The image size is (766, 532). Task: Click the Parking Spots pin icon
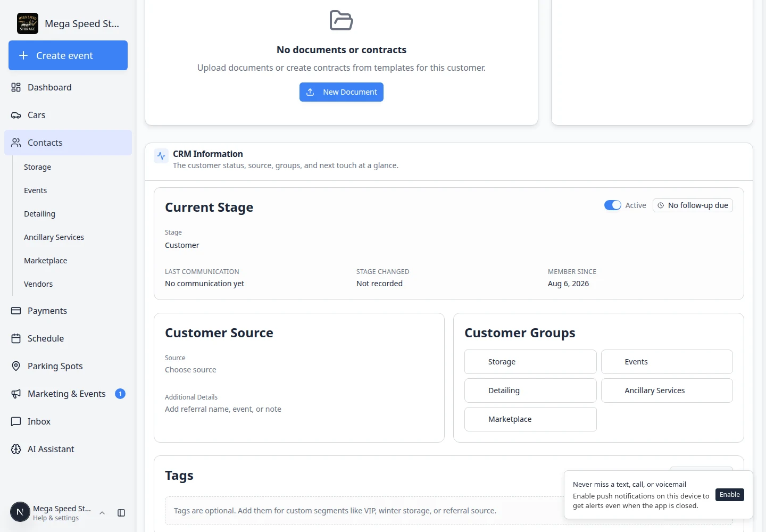pyautogui.click(x=16, y=366)
